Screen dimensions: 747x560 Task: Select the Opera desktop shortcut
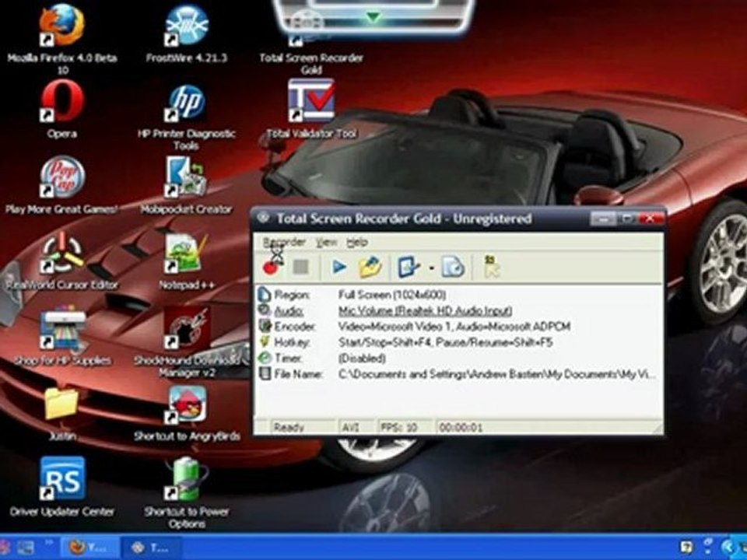[62, 110]
